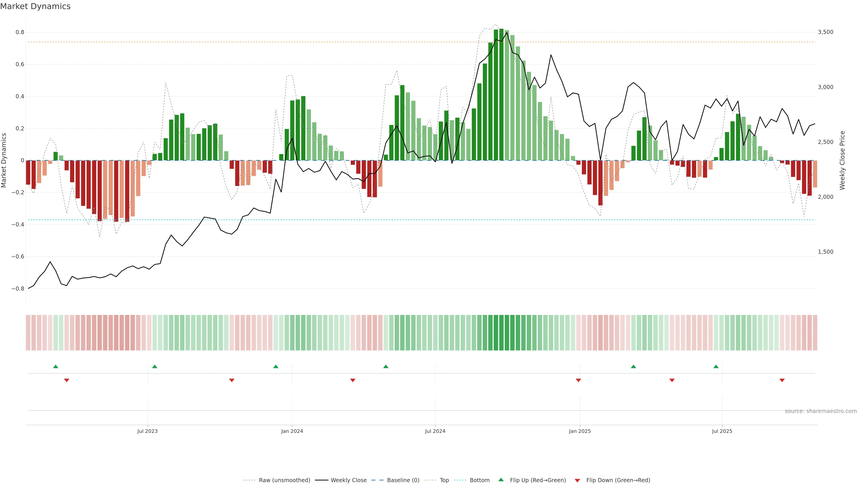Click the Flip Up marker just after Jul 2023

pyautogui.click(x=155, y=366)
